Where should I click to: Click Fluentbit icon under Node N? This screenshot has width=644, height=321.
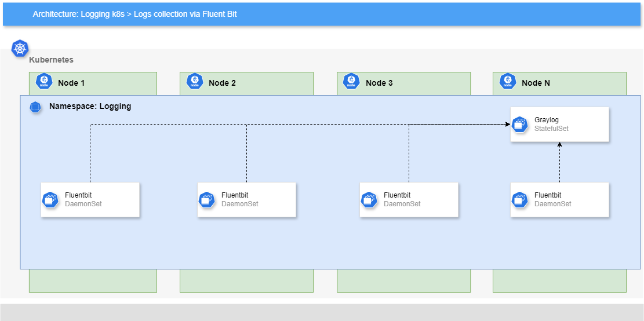coord(520,200)
